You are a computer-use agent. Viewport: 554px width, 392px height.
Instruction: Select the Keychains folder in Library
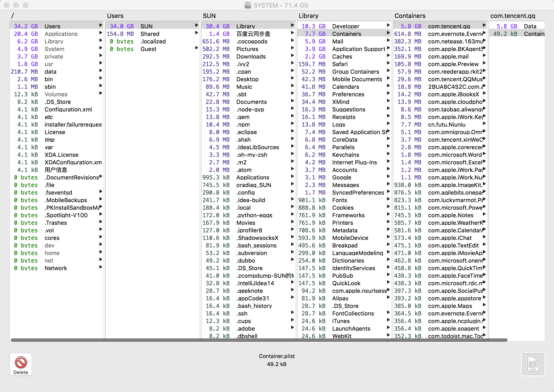click(x=345, y=155)
